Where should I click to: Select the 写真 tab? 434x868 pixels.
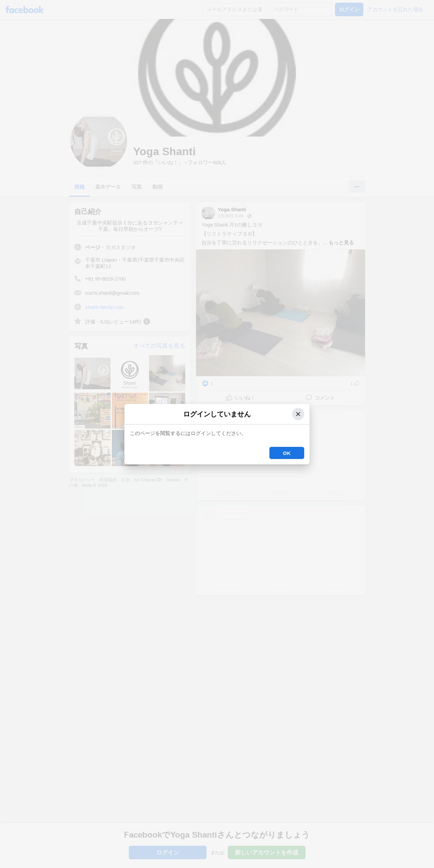[x=137, y=187]
